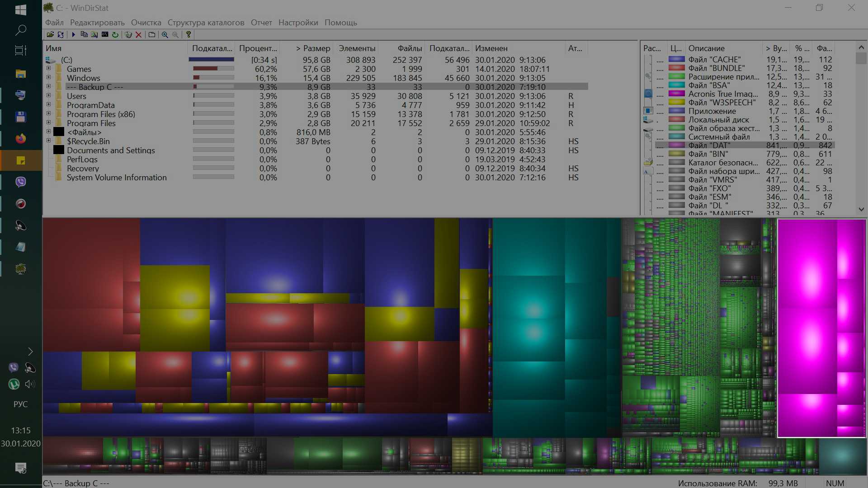Screen dimensions: 868x488
Task: Click the Explorer here toolbar icon
Action: pos(94,34)
